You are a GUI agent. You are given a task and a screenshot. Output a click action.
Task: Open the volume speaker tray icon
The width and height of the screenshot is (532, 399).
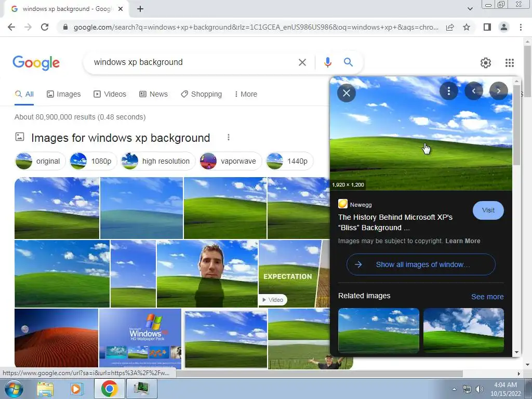479,389
